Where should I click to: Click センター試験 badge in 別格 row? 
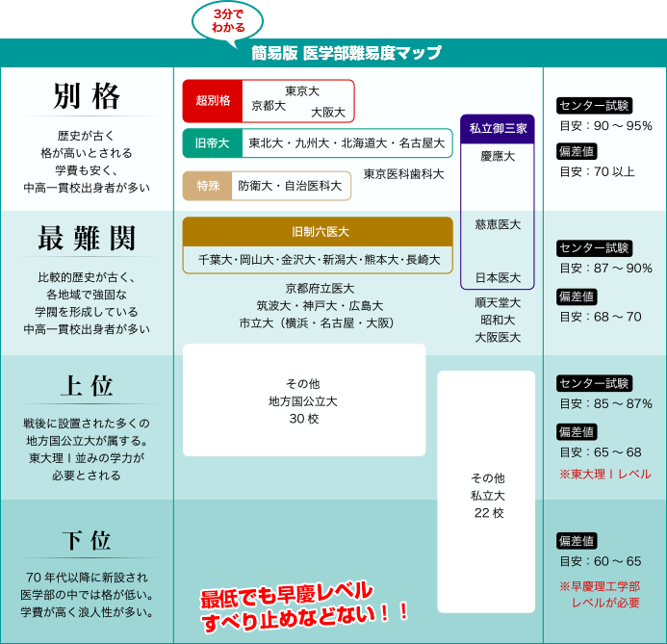tap(594, 106)
